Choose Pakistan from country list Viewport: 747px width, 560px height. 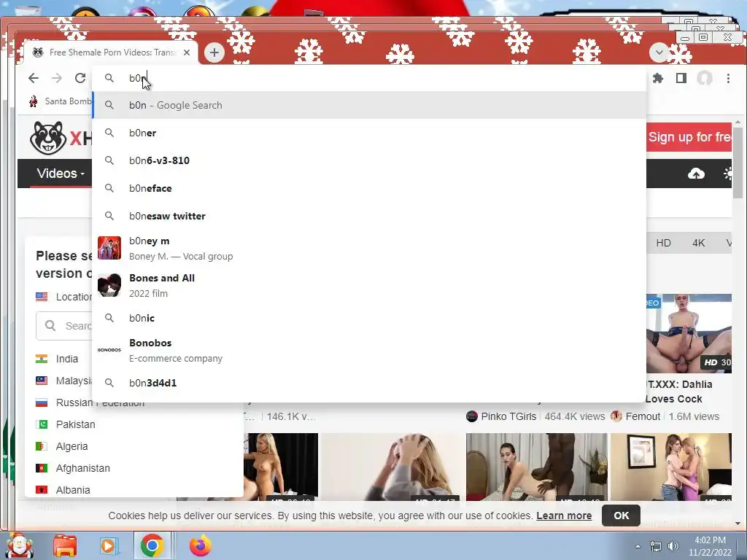(75, 424)
